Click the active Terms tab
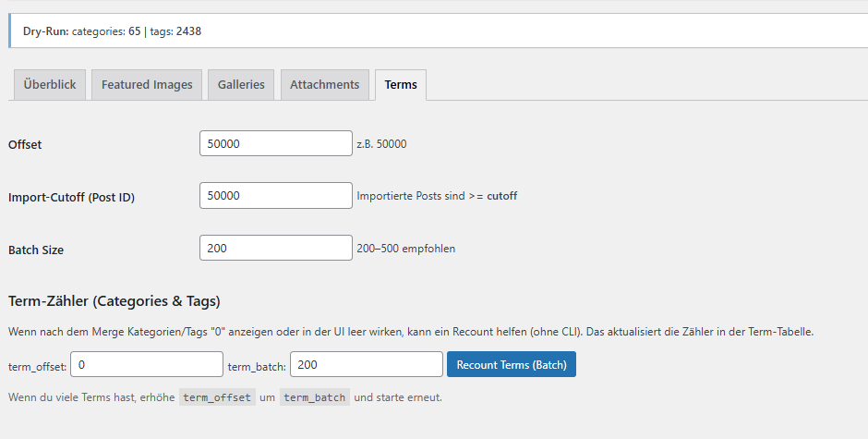The width and height of the screenshot is (868, 439). (400, 84)
